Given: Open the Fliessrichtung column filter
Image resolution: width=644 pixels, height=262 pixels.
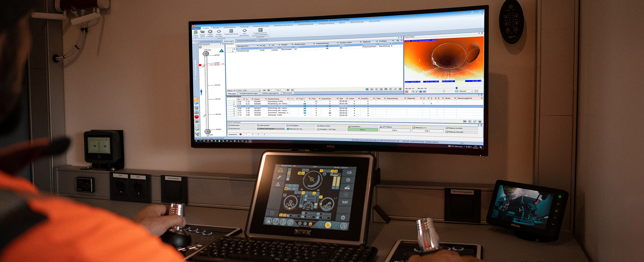Looking at the screenshot, I should [337, 43].
